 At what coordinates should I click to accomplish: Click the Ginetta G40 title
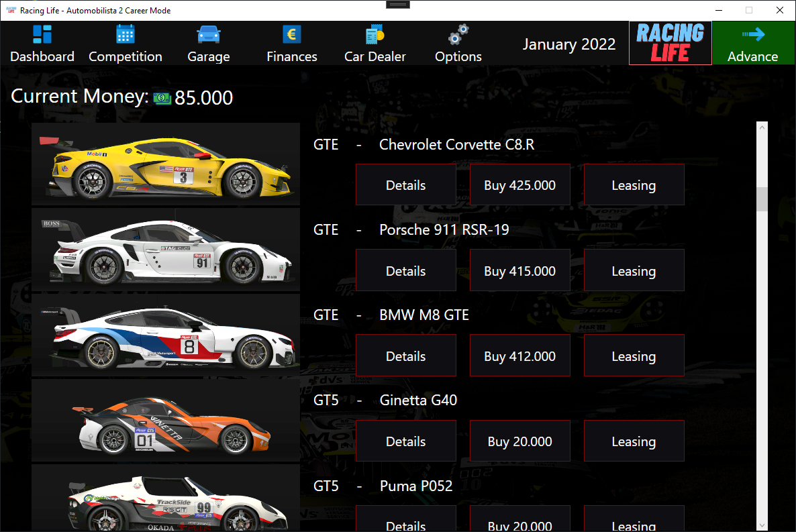(418, 401)
